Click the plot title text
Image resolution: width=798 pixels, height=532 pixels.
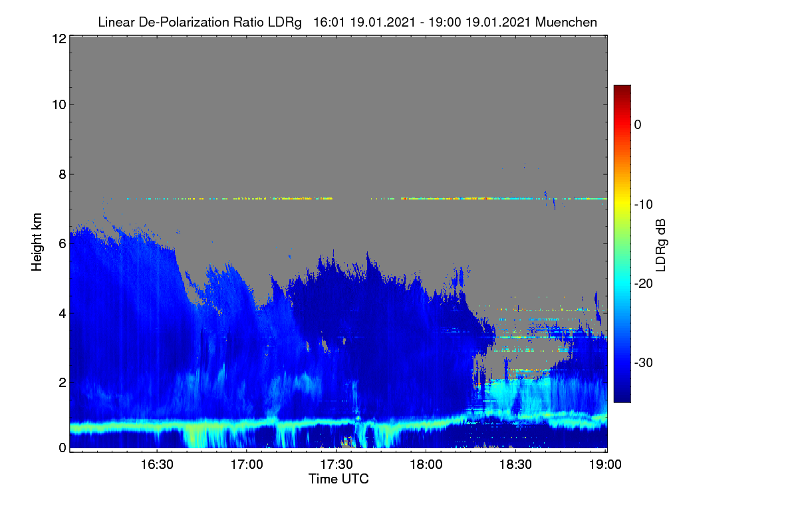347,22
